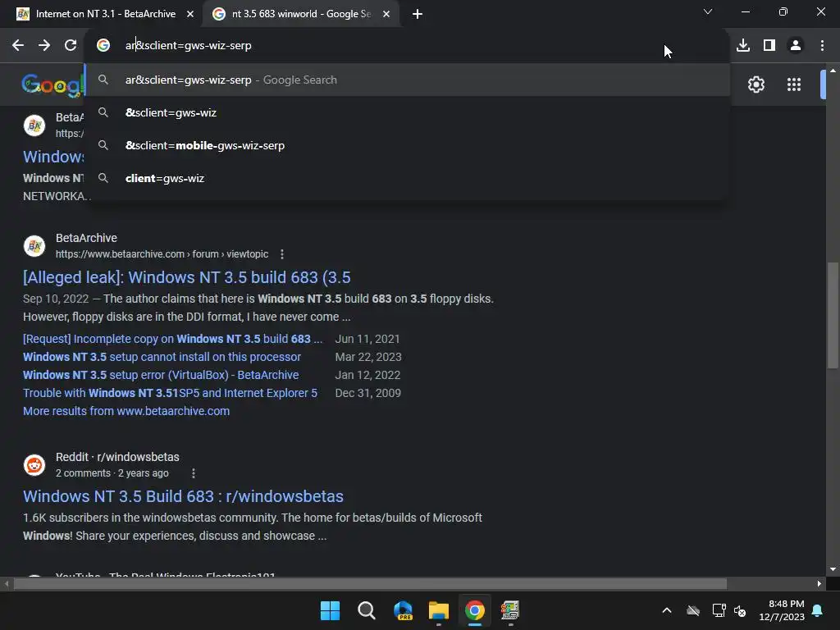Open setup cannot install on this processor link

[162, 358]
